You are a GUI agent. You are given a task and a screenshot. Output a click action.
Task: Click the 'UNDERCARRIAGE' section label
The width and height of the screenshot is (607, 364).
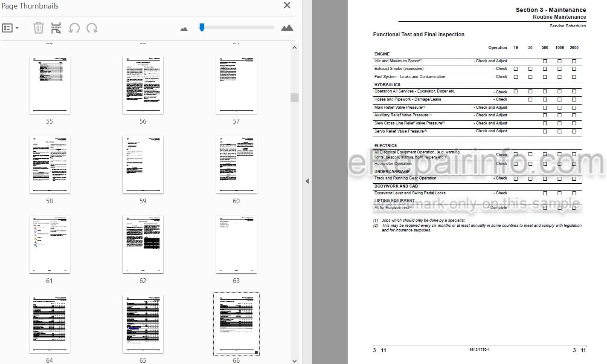(392, 172)
